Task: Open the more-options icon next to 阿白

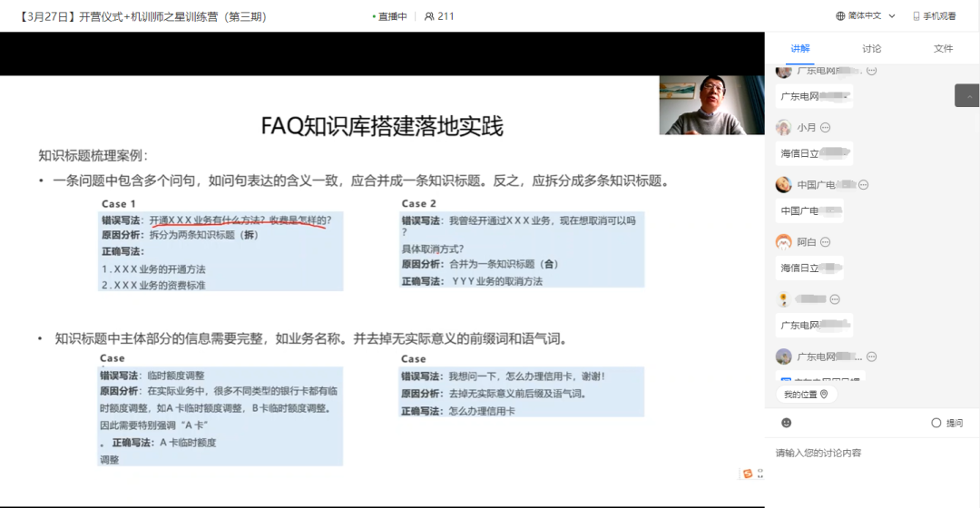Action: tap(825, 242)
